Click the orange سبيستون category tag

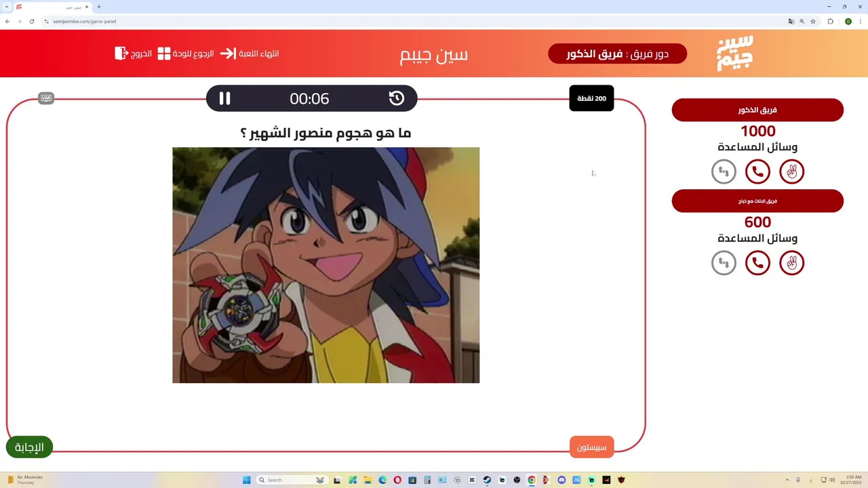[591, 447]
